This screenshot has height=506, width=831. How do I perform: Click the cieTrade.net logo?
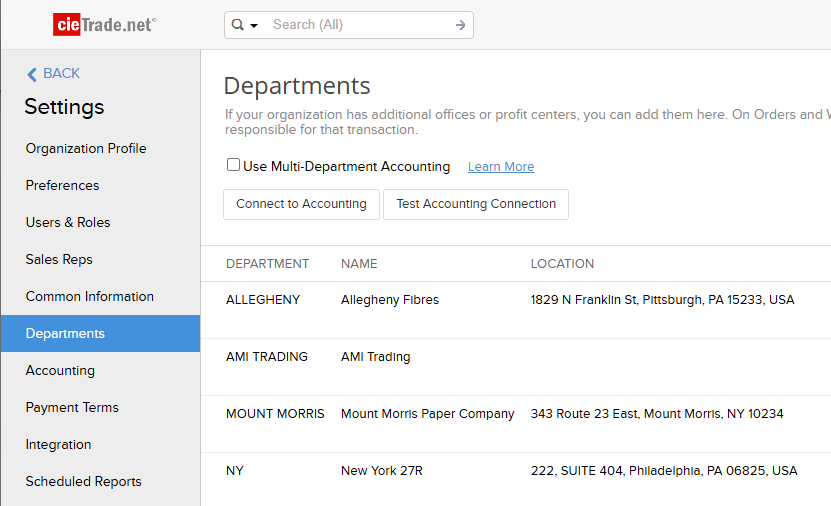[x=104, y=24]
